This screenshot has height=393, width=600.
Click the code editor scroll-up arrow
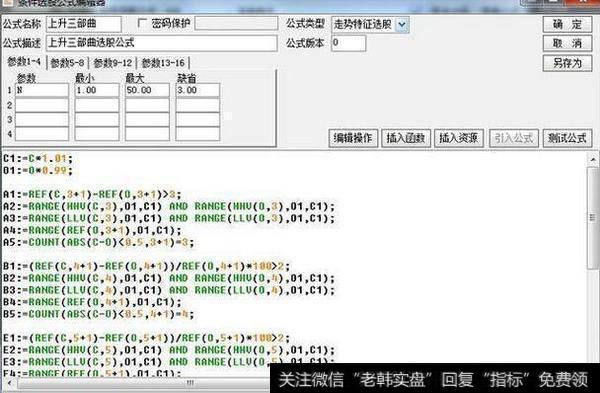pos(593,158)
